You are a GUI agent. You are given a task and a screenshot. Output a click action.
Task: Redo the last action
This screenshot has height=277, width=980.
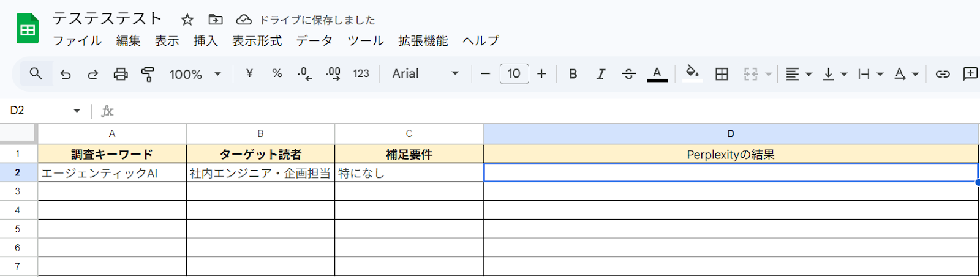point(93,74)
